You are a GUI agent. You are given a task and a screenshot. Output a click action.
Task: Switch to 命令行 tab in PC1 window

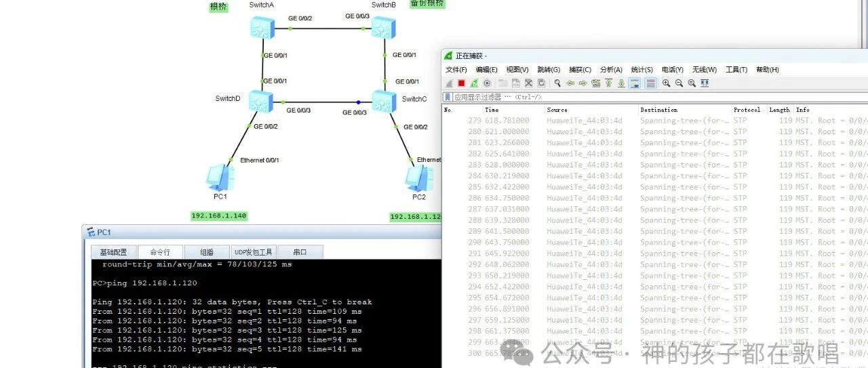[x=160, y=252]
